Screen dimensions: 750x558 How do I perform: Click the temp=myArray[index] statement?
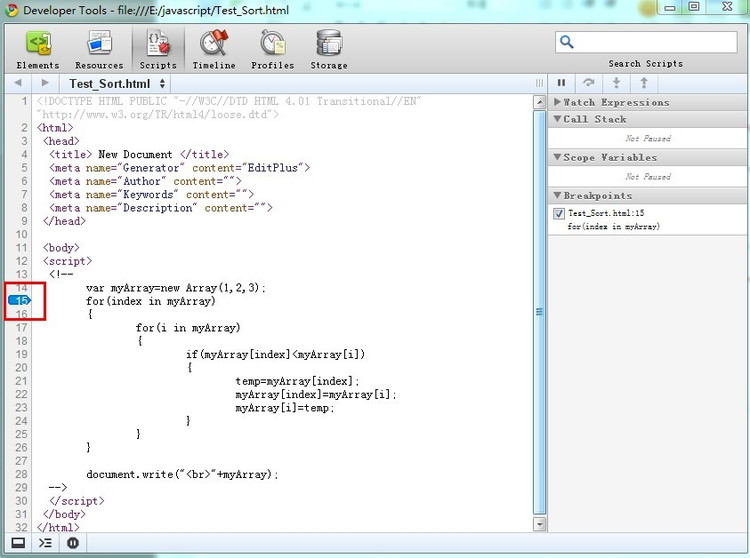click(x=297, y=381)
